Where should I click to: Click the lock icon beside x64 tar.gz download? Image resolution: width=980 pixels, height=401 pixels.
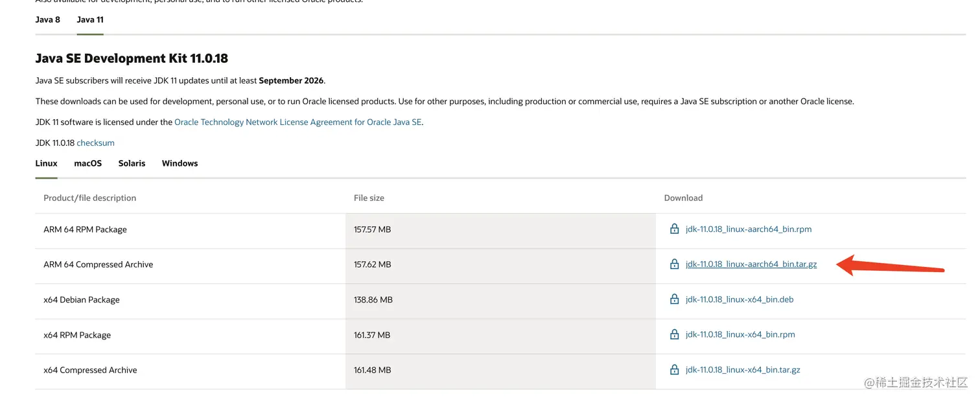674,369
